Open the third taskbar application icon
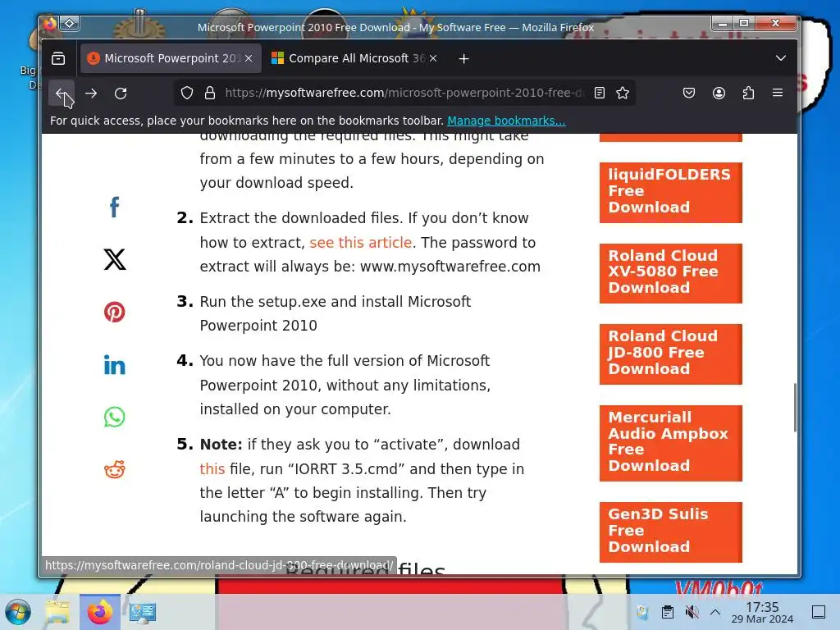 [x=143, y=612]
